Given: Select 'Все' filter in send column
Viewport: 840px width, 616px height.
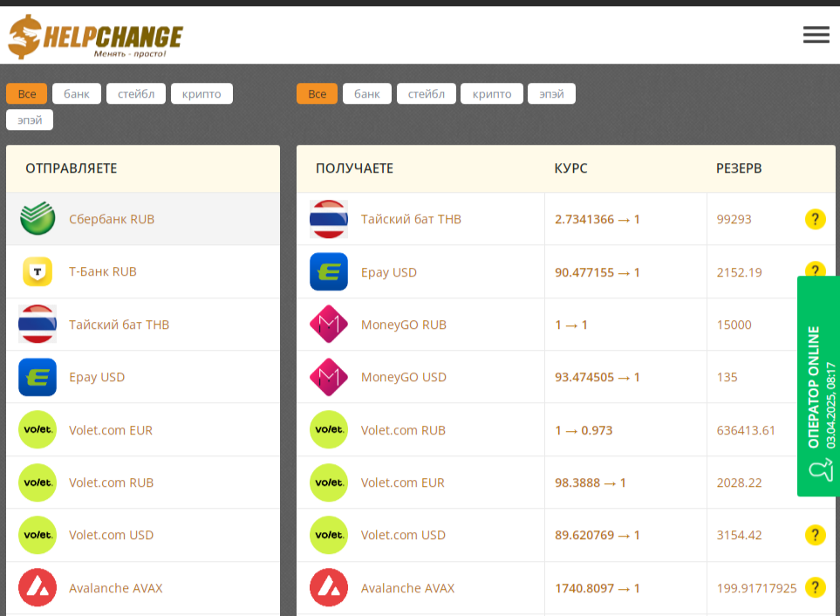Looking at the screenshot, I should [27, 93].
